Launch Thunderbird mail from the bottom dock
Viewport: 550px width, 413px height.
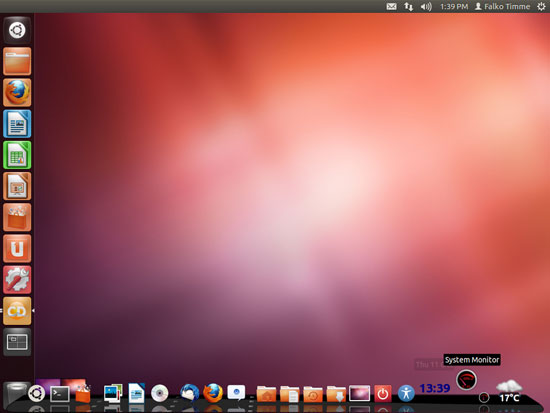pos(189,392)
